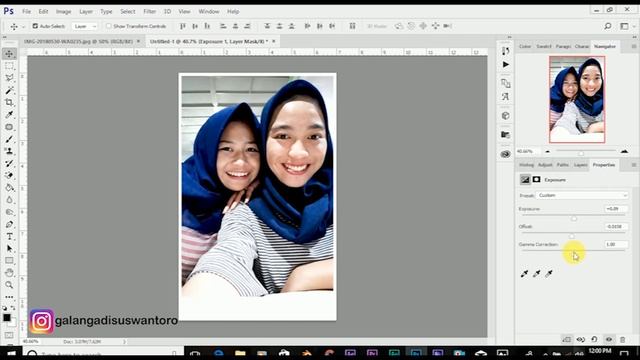The image size is (640, 360).
Task: Toggle adjustment layer visibility eye icon
Action: pyautogui.click(x=609, y=339)
